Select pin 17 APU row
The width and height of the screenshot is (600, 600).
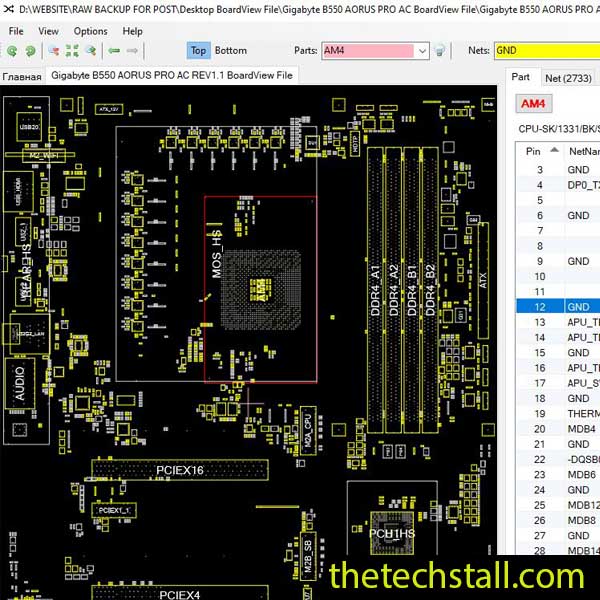558,383
